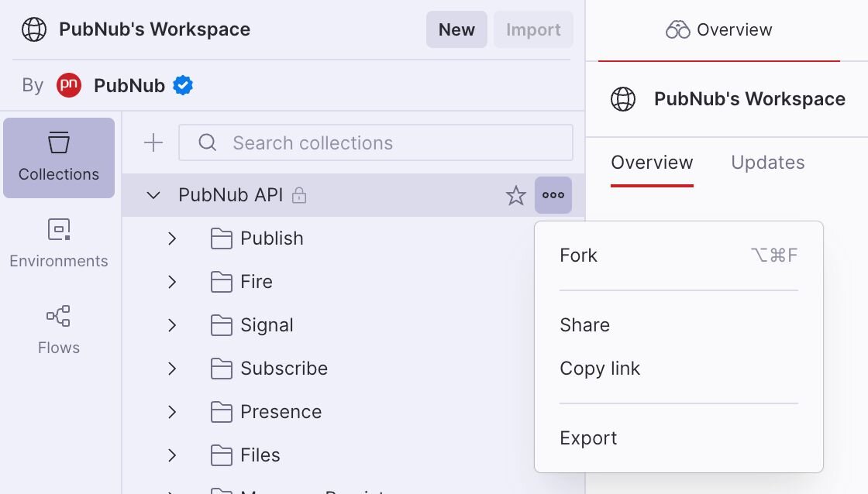Click the PubNub's Workspace heading in Overview panel
The width and height of the screenshot is (868, 494).
click(x=749, y=99)
